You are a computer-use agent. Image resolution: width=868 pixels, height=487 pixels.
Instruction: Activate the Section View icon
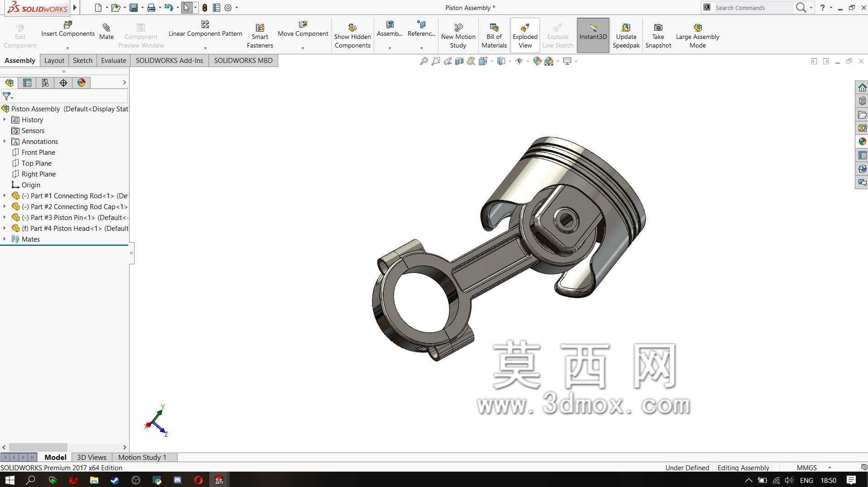tap(459, 61)
